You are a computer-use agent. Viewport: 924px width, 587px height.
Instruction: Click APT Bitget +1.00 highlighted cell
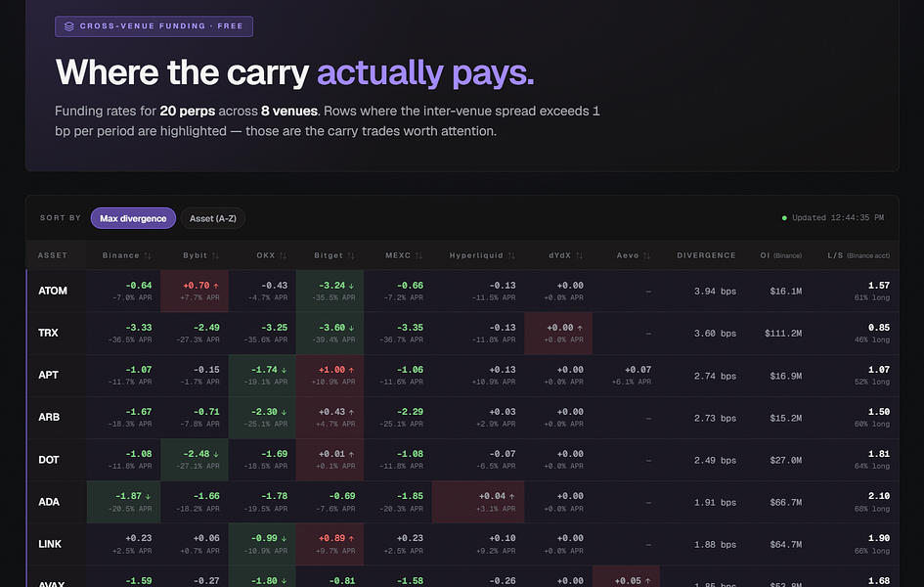pos(330,376)
